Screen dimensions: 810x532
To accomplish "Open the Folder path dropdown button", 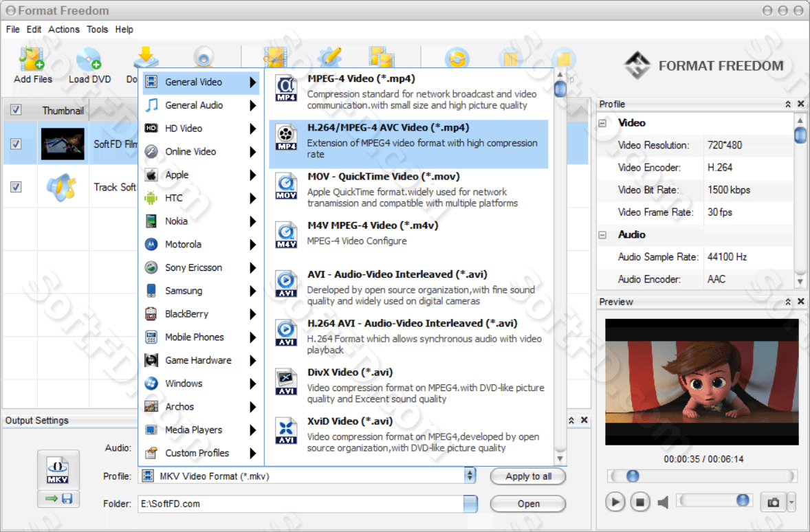I will coord(470,504).
